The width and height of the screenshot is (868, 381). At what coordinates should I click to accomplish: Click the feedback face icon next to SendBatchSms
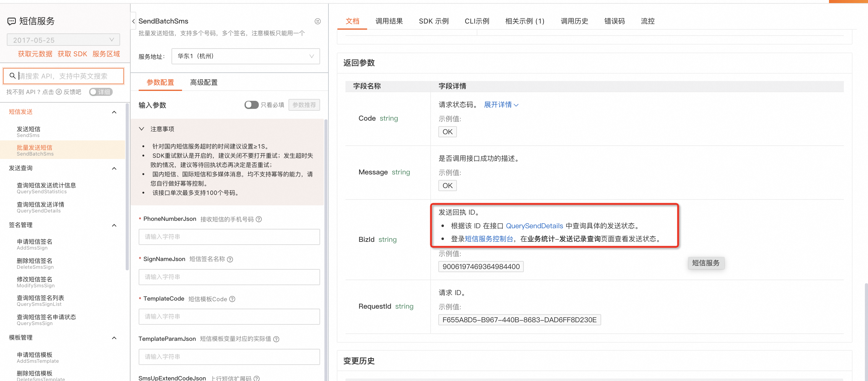pyautogui.click(x=317, y=21)
